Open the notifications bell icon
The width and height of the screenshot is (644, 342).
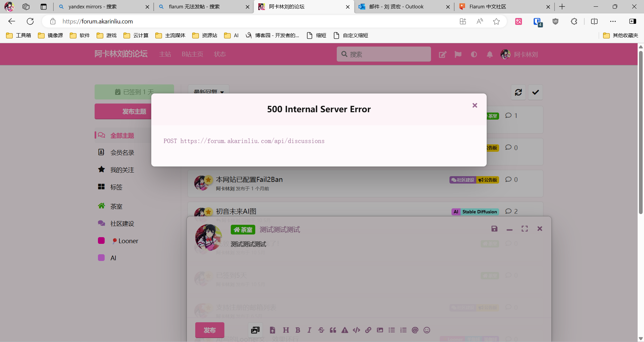coord(490,55)
